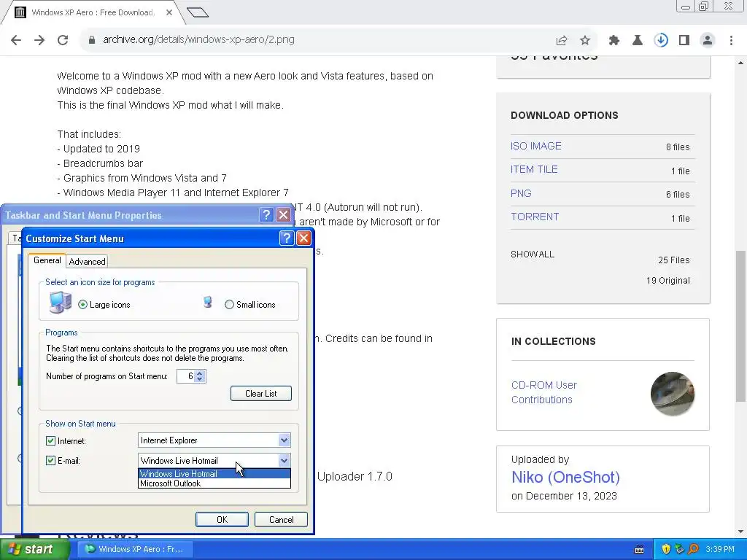Click the small icons computer image
The width and height of the screenshot is (747, 560).
(x=207, y=302)
